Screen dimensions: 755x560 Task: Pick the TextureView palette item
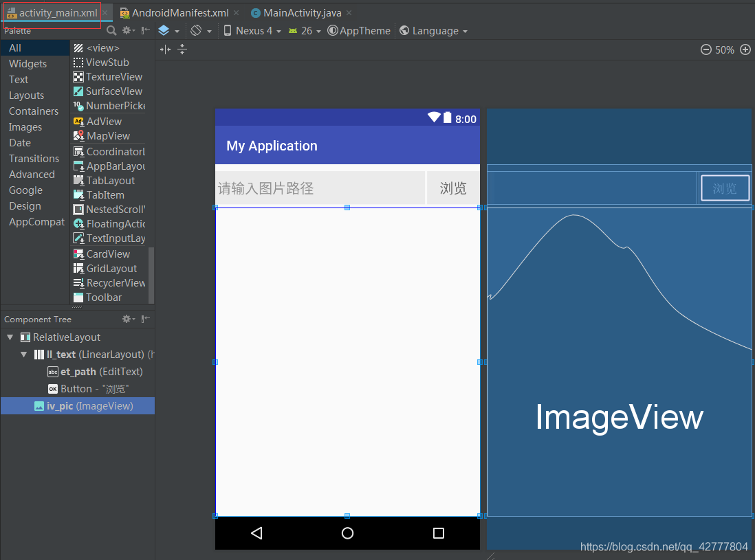(x=109, y=77)
